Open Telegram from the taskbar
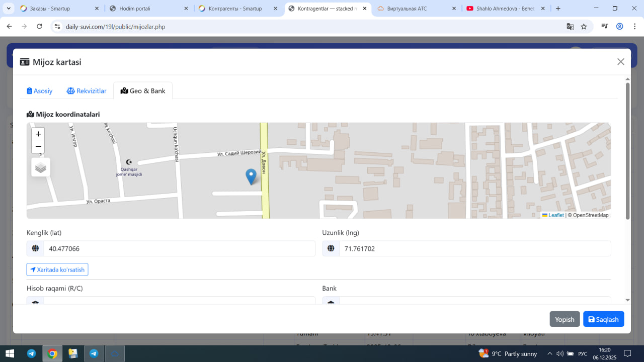This screenshot has height=362, width=644. pos(31,353)
